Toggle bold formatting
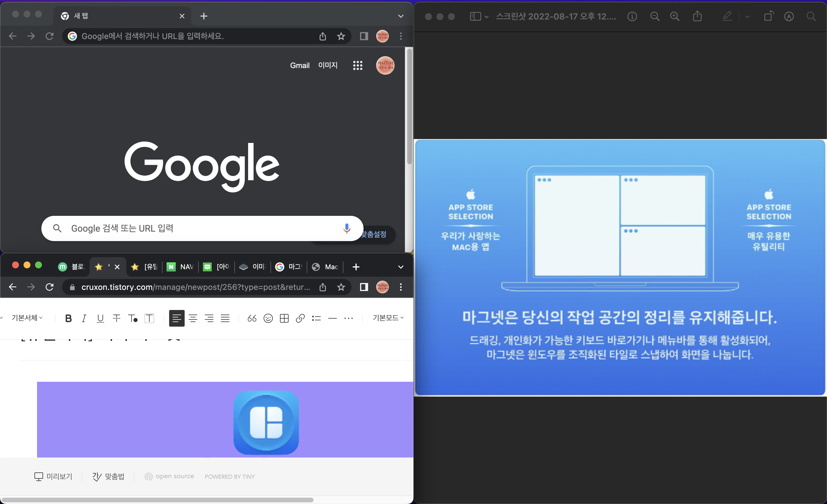This screenshot has height=504, width=827. 68,318
